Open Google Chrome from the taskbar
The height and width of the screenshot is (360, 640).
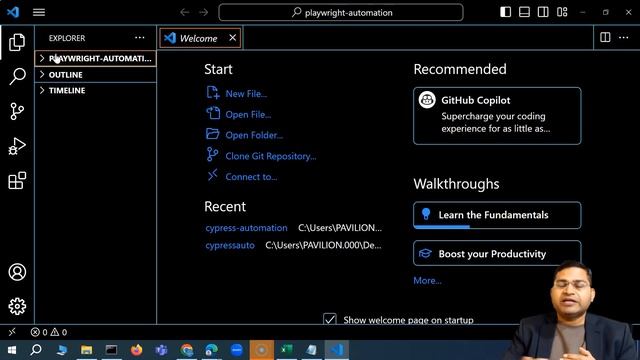click(187, 350)
